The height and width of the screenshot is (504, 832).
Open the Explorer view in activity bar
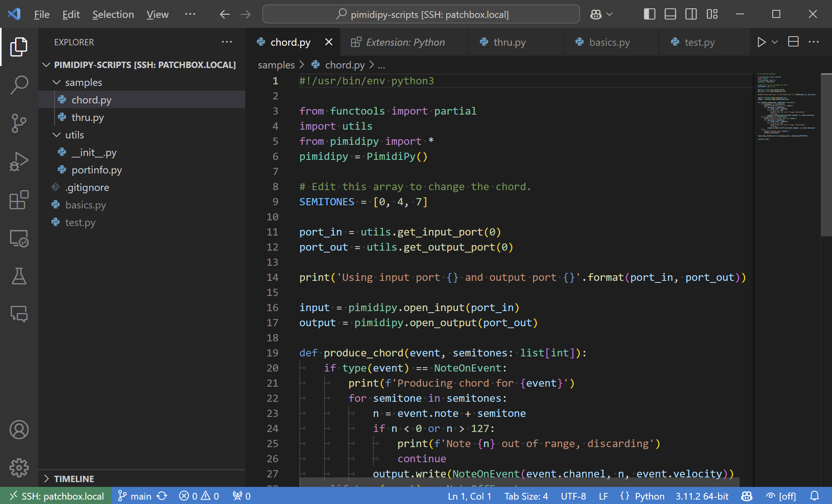[19, 47]
